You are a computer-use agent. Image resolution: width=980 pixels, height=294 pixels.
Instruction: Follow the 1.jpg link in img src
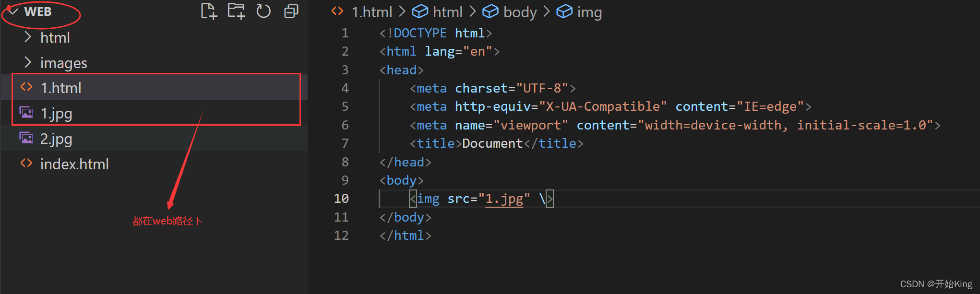pyautogui.click(x=504, y=199)
